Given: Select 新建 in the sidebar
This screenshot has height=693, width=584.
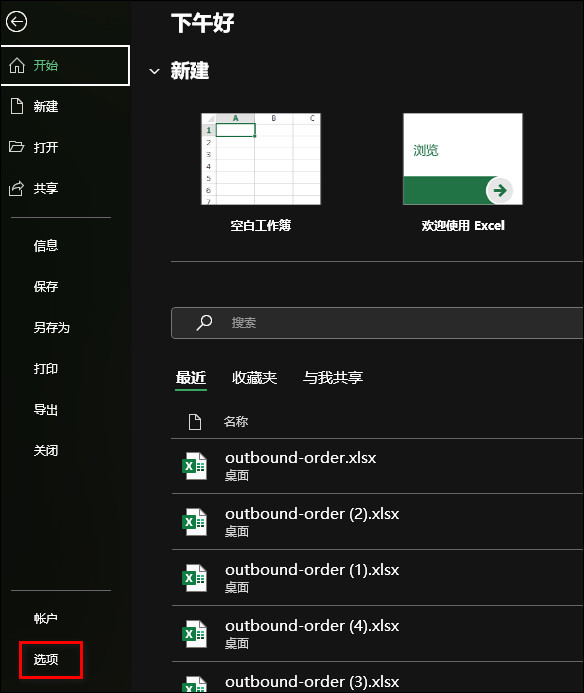Looking at the screenshot, I should (46, 107).
